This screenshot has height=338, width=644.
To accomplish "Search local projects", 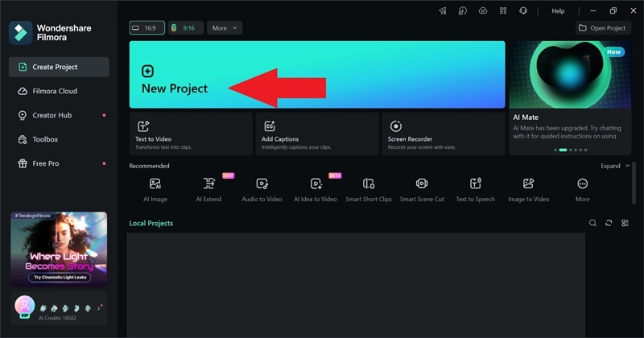I will coord(592,223).
